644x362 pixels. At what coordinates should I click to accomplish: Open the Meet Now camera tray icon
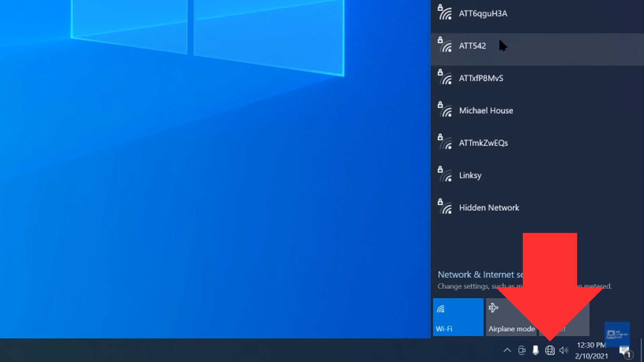[x=522, y=350]
